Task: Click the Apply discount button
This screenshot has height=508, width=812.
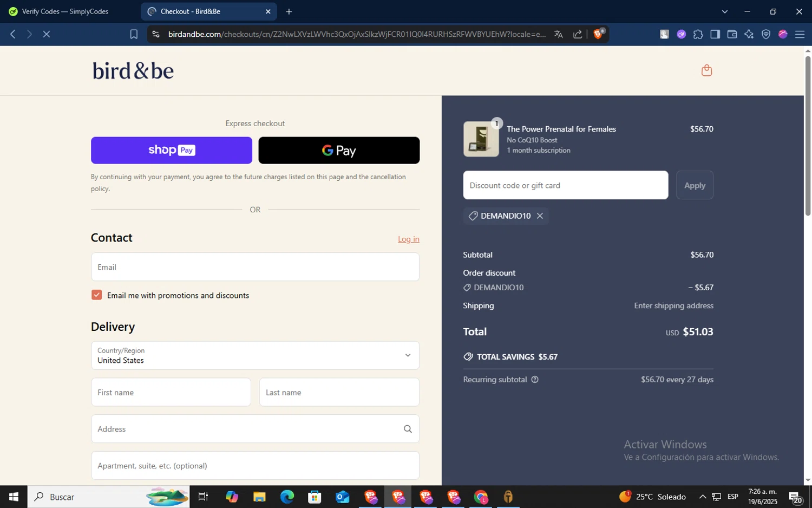Action: tap(695, 185)
